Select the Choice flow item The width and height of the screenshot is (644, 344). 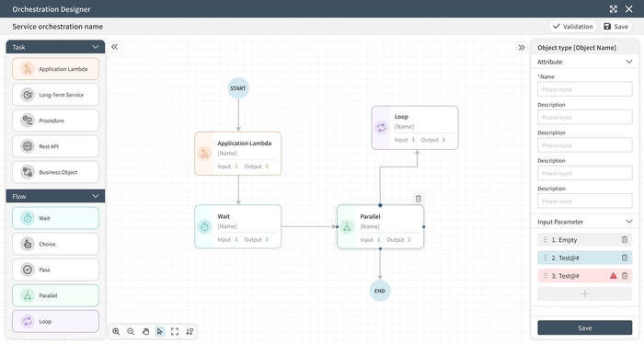coord(55,244)
